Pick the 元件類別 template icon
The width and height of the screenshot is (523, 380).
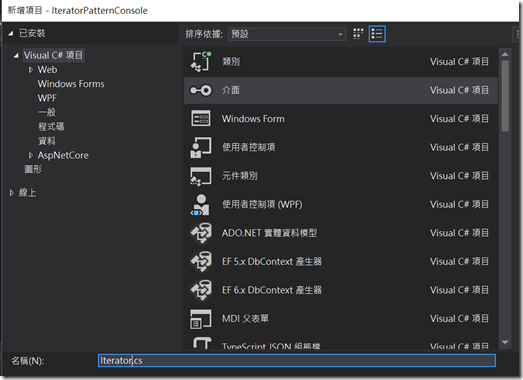pos(201,176)
